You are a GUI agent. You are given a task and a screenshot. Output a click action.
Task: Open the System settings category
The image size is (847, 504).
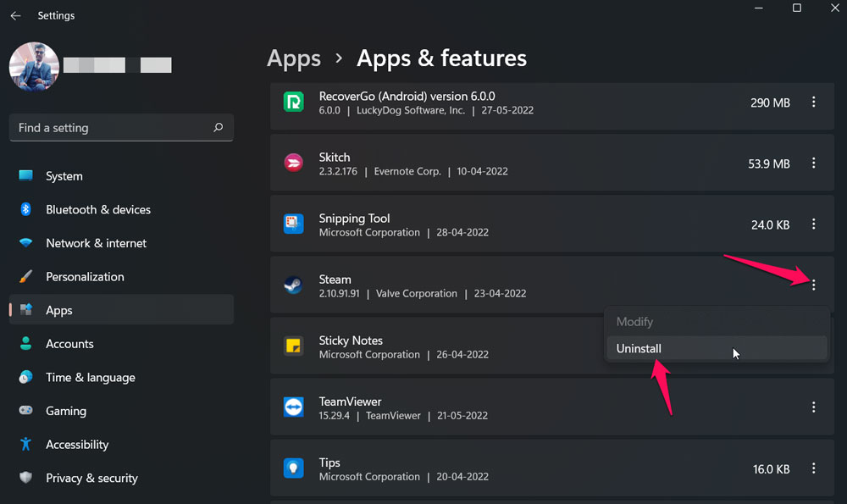click(121, 176)
